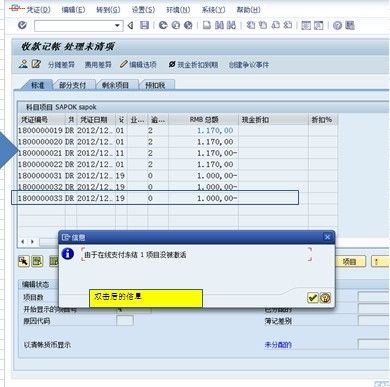The width and height of the screenshot is (390, 387).
Task: Click the Help question mark toolbar icon
Action: pyautogui.click(x=337, y=25)
